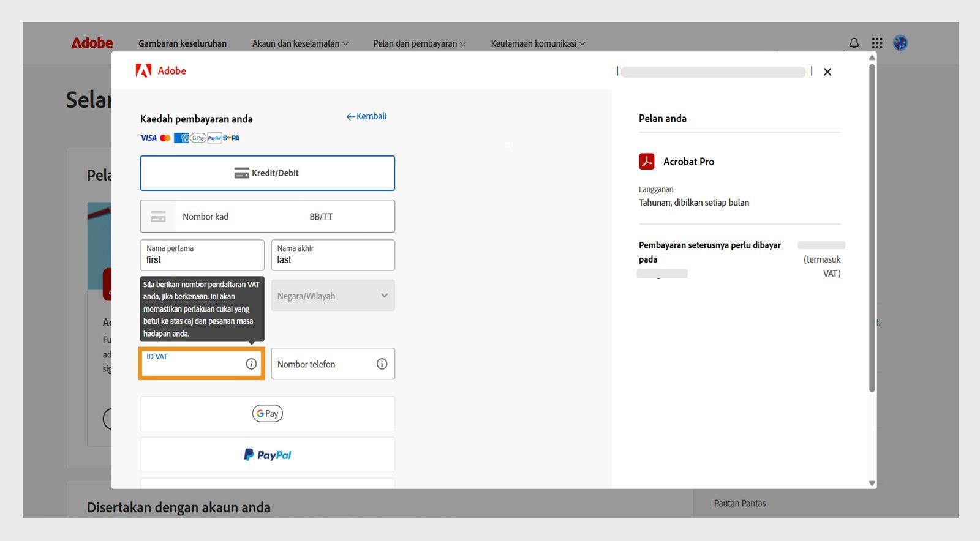Click the 'Pautan Pantas' text in background page

click(x=740, y=503)
